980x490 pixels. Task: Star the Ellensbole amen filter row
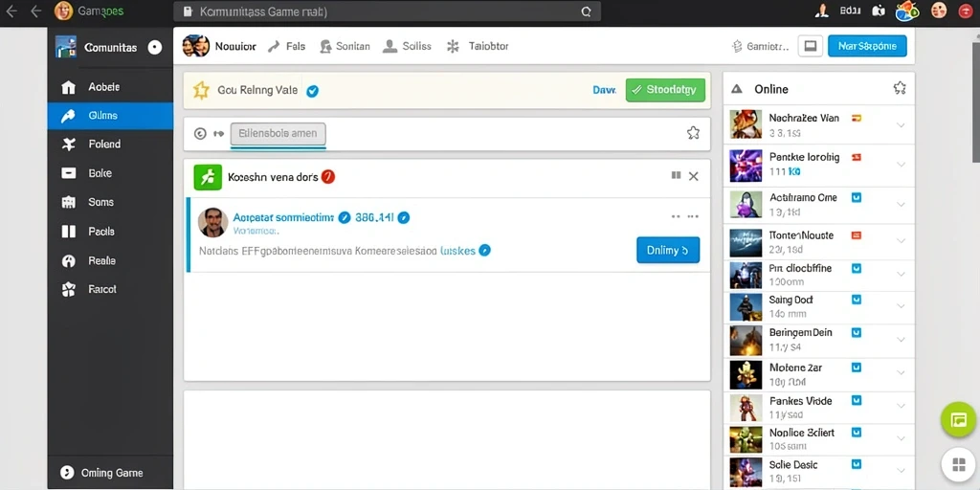coord(693,132)
